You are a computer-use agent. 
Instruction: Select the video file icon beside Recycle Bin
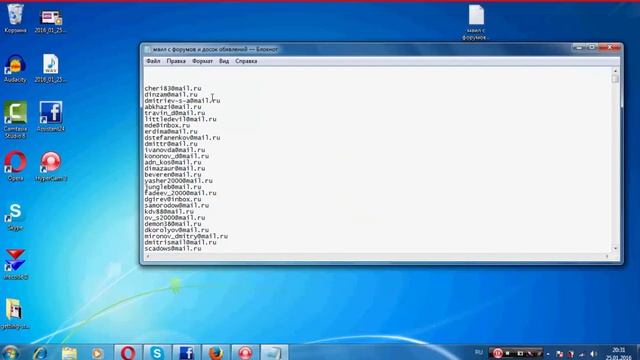click(x=51, y=21)
